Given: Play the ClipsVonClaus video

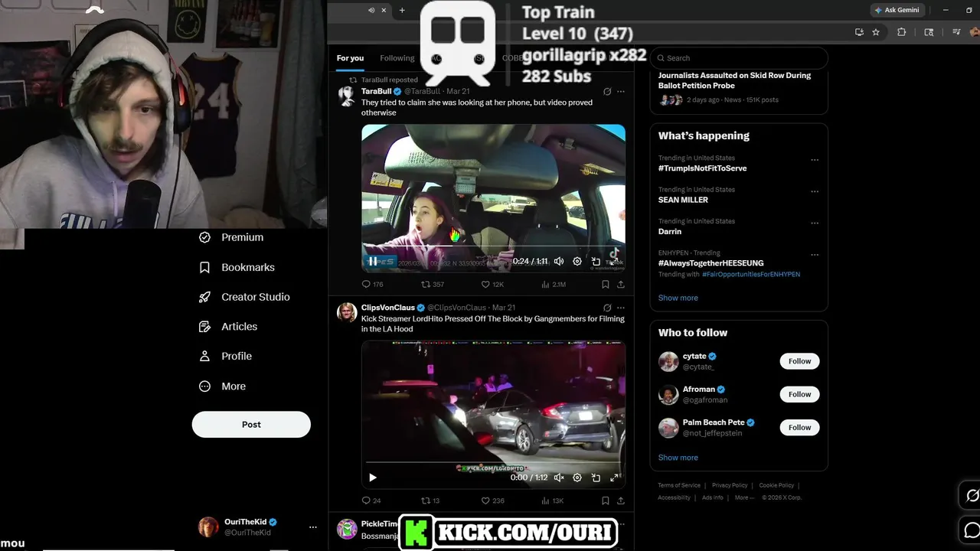Looking at the screenshot, I should pos(373,478).
